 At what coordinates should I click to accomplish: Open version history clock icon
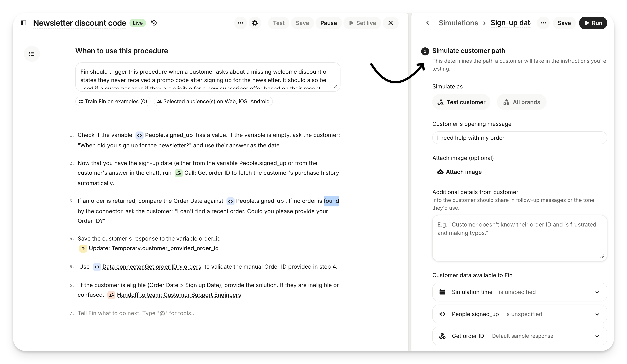pyautogui.click(x=154, y=23)
